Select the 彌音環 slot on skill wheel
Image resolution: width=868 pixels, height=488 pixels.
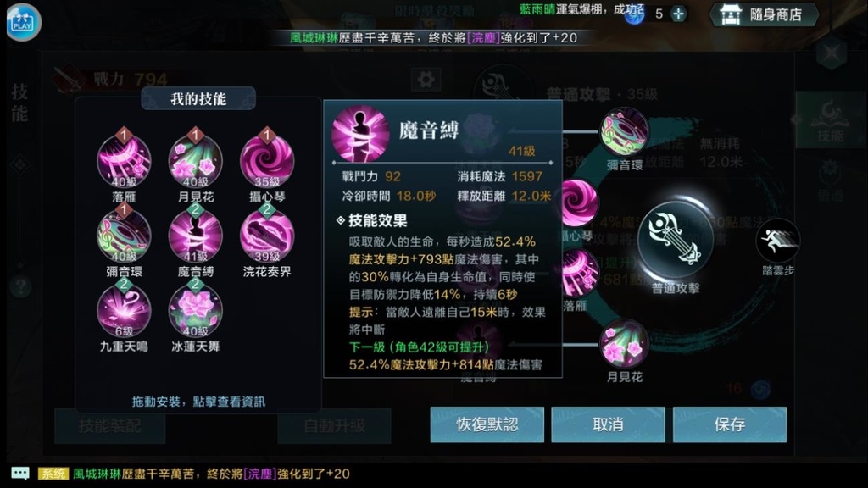(x=625, y=131)
